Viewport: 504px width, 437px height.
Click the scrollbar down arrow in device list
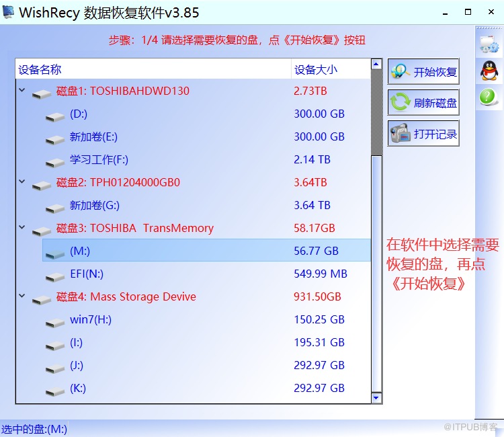(376, 398)
